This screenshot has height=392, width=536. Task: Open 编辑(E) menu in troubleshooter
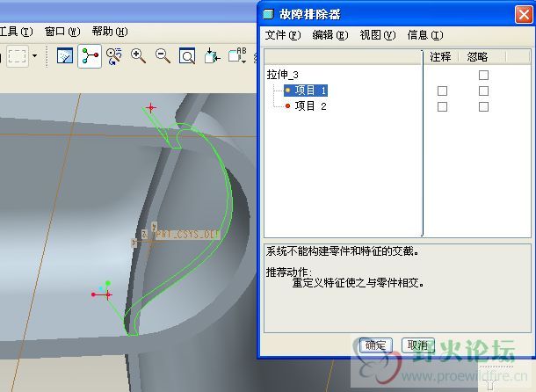pyautogui.click(x=330, y=35)
